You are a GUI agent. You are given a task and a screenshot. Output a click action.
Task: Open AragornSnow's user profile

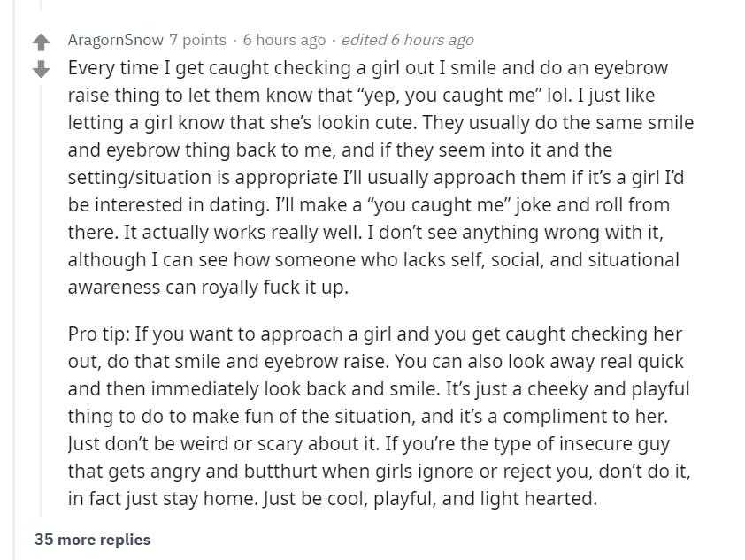tap(115, 40)
